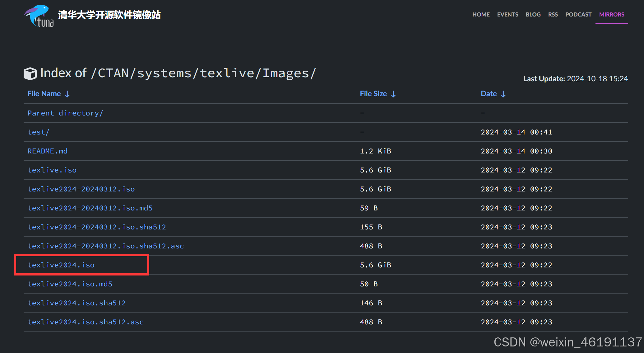Open the test/ subdirectory

click(x=38, y=132)
